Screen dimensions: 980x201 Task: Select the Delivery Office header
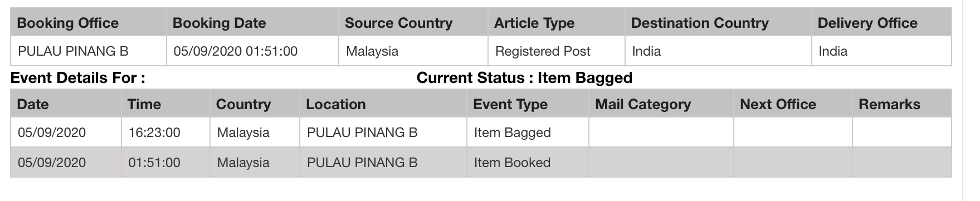881,23
